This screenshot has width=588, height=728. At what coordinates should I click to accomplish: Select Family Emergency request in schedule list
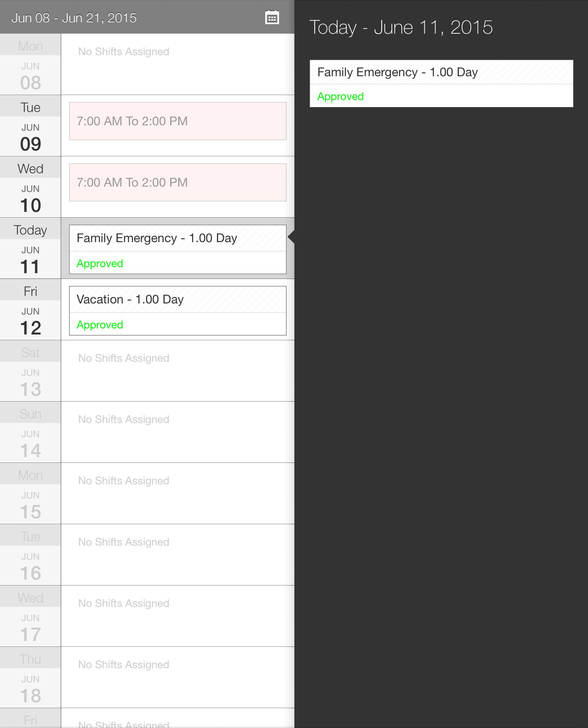point(177,249)
